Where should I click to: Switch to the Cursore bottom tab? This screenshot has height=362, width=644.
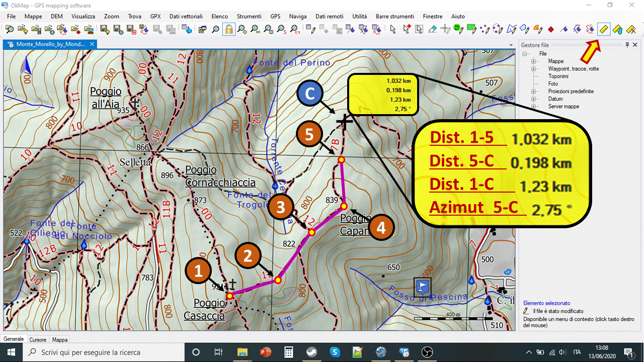38,340
